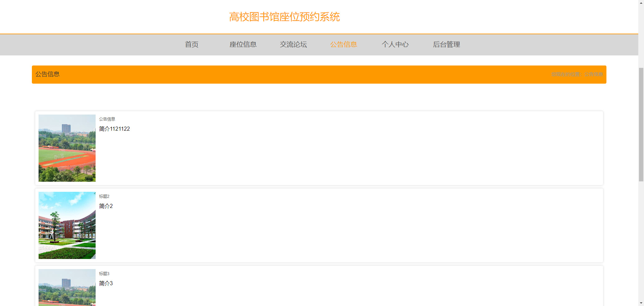Open 个人中心 in the navigation bar
The height and width of the screenshot is (306, 644).
coord(395,44)
